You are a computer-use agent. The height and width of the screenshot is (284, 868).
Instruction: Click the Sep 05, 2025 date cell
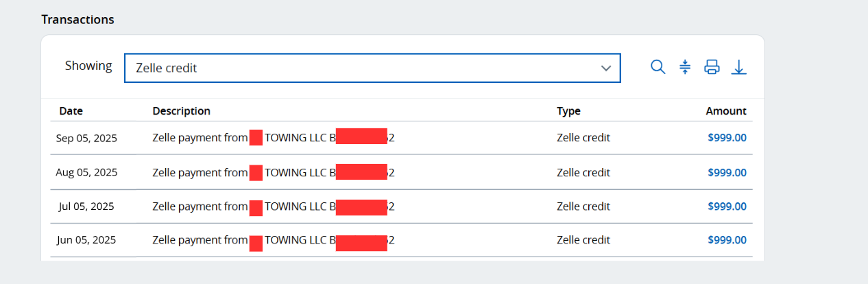click(86, 138)
